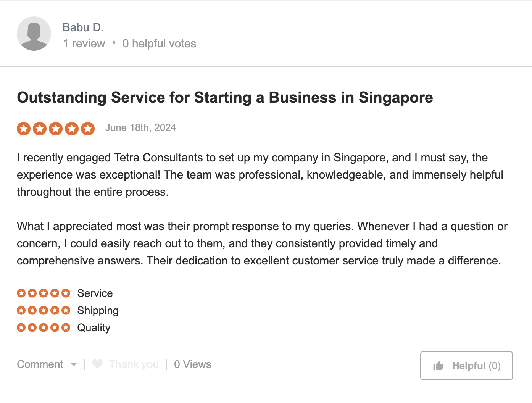
Task: Click a star in the Service rating row
Action: (x=43, y=293)
